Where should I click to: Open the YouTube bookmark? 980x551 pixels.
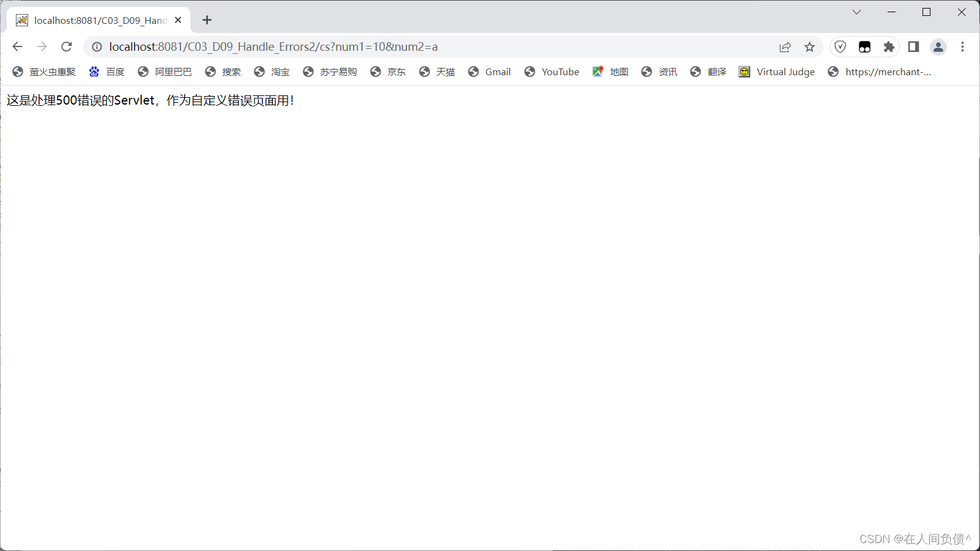pyautogui.click(x=552, y=72)
